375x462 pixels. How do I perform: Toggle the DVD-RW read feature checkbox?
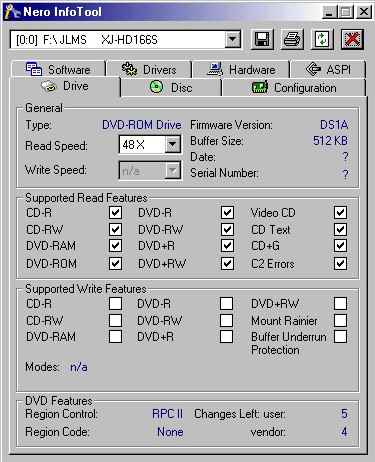(227, 229)
